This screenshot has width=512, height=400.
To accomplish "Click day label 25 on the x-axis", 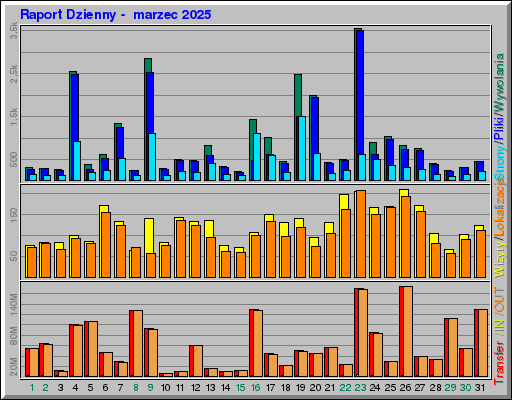I will [x=390, y=388].
